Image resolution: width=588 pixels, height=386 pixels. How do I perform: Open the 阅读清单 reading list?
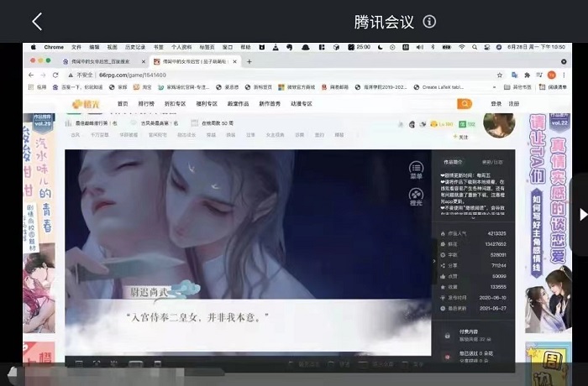point(553,87)
